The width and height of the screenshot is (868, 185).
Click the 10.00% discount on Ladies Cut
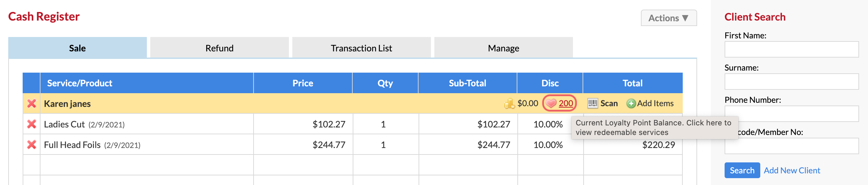pyautogui.click(x=548, y=124)
